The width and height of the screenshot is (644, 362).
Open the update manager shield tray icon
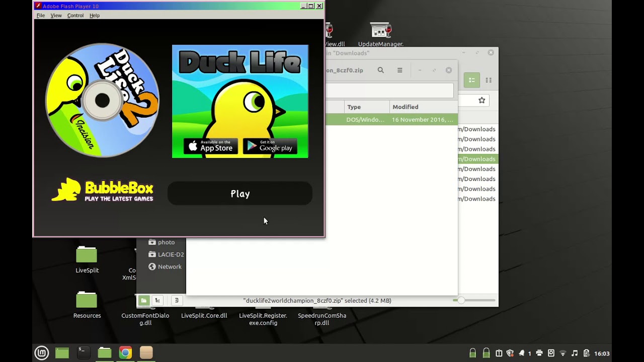510,353
